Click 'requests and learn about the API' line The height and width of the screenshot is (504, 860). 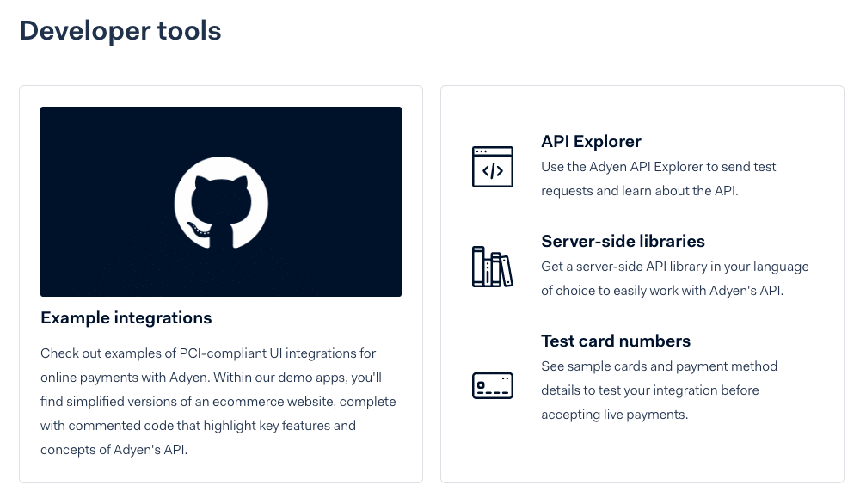pyautogui.click(x=639, y=191)
